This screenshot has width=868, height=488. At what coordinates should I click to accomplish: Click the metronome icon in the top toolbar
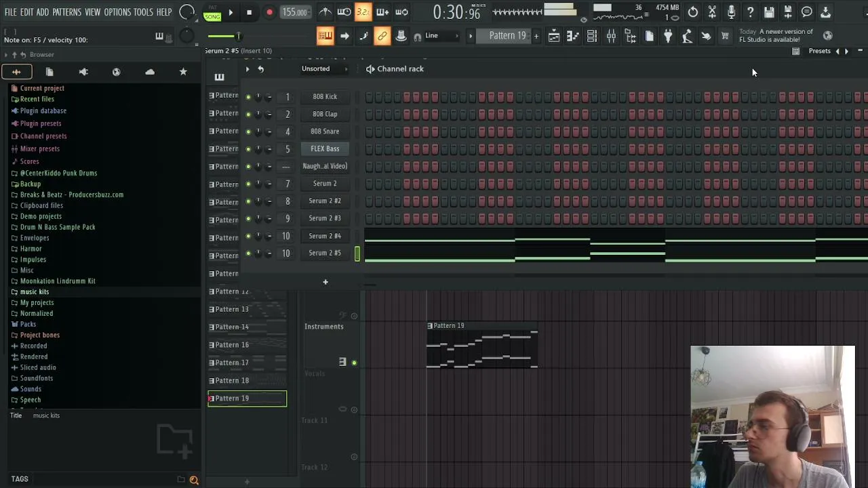(x=325, y=12)
